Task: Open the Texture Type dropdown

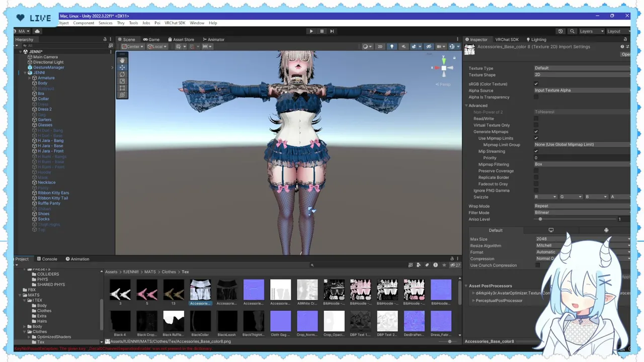Action: point(582,68)
